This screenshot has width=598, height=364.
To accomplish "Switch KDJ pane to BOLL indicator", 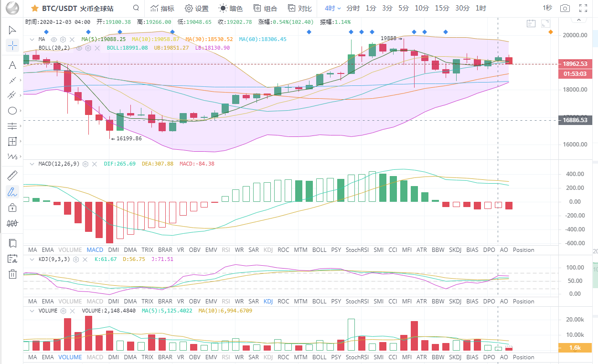I will tap(320, 302).
